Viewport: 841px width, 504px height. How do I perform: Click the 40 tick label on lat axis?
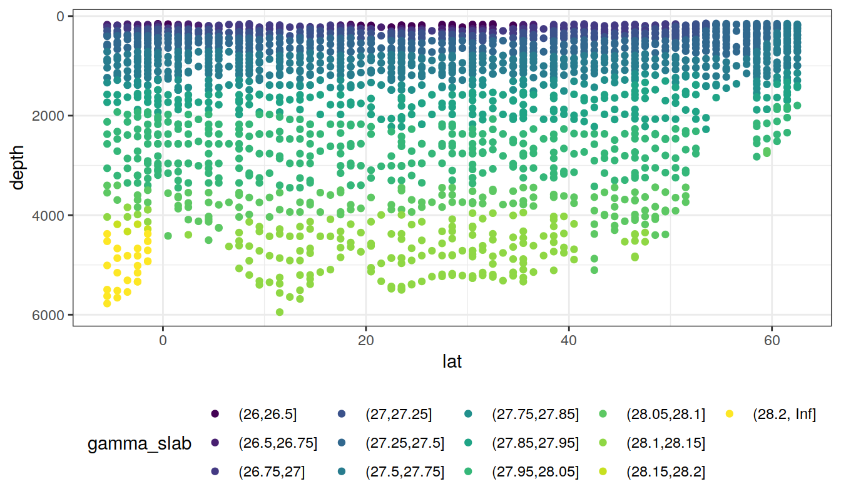click(x=568, y=341)
